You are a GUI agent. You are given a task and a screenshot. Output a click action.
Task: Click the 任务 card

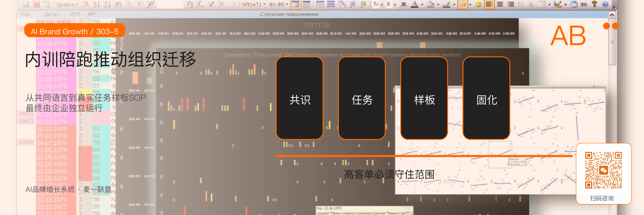(x=362, y=98)
